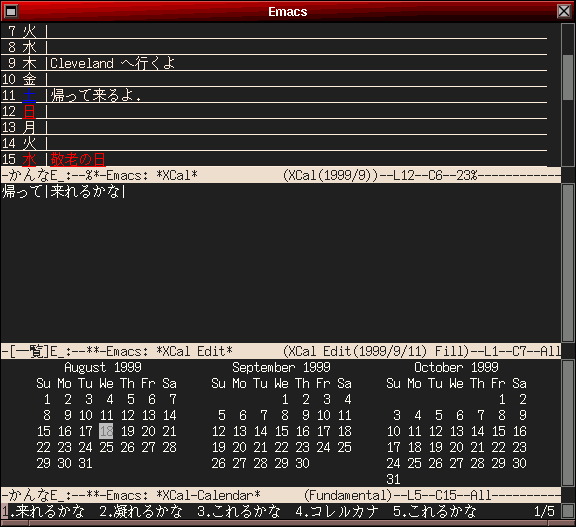Click the '1/5' candidate page indicator
The height and width of the screenshot is (527, 576).
pyautogui.click(x=544, y=511)
